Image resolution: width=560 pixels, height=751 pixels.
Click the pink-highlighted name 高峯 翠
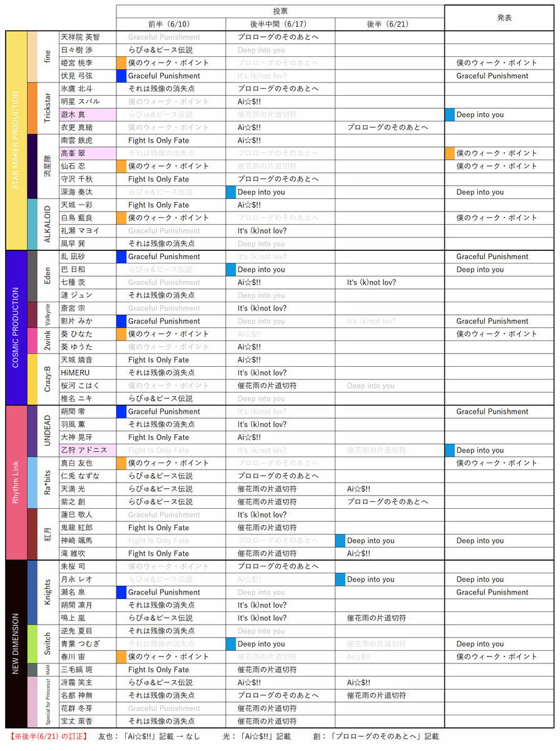coord(88,153)
